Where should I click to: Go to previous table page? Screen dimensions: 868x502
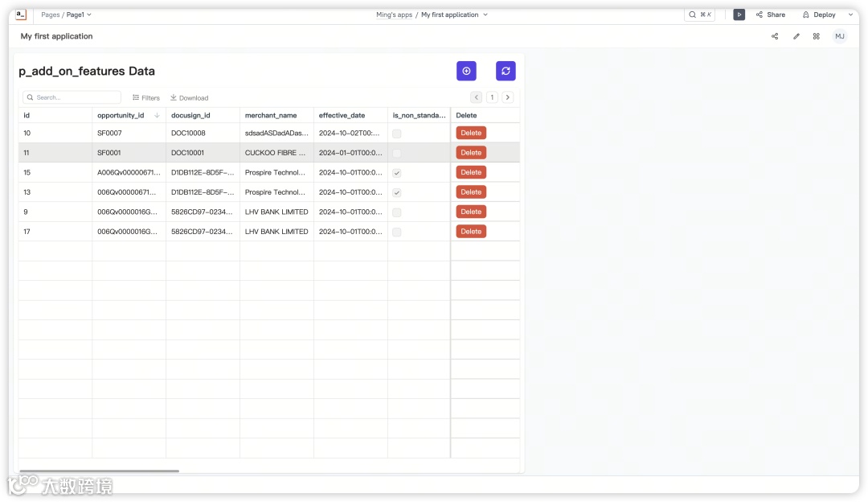[x=477, y=97]
